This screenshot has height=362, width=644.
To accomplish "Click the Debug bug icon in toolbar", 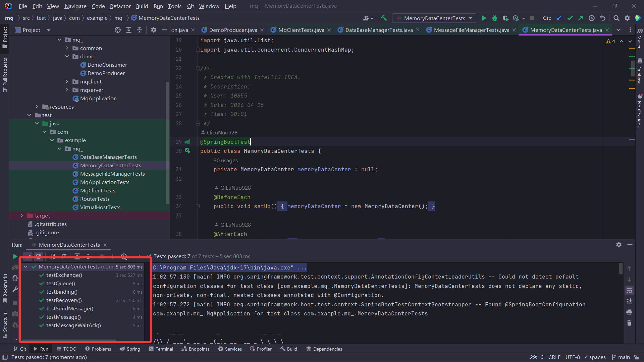I will pyautogui.click(x=494, y=18).
